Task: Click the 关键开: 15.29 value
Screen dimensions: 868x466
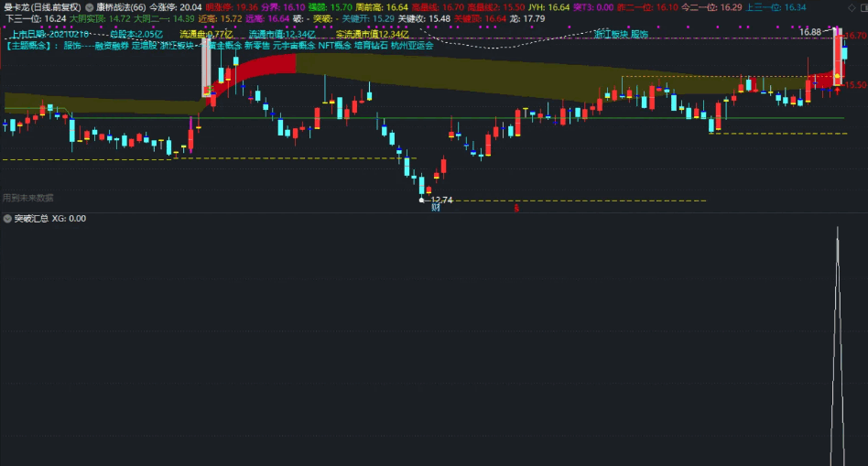Action: (368, 19)
